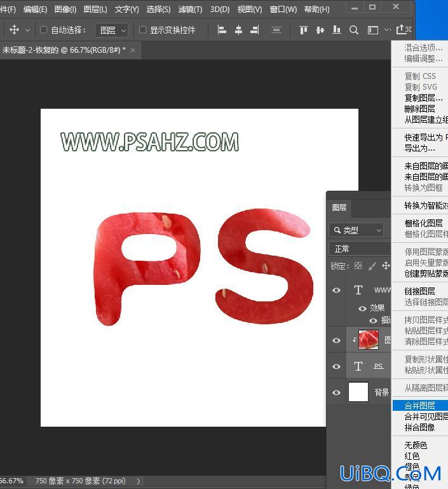The height and width of the screenshot is (489, 448).
Task: Align right edges icon
Action: coord(255,30)
